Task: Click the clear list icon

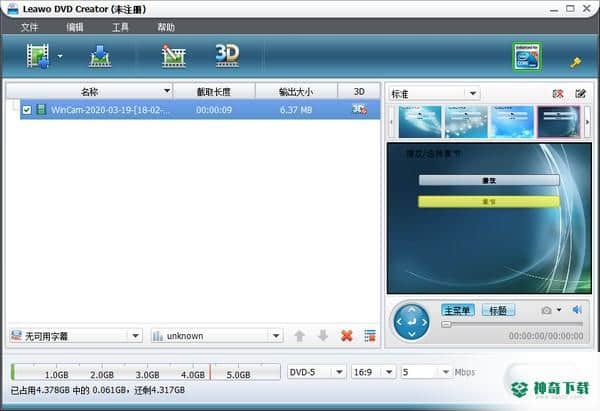Action: [370, 336]
